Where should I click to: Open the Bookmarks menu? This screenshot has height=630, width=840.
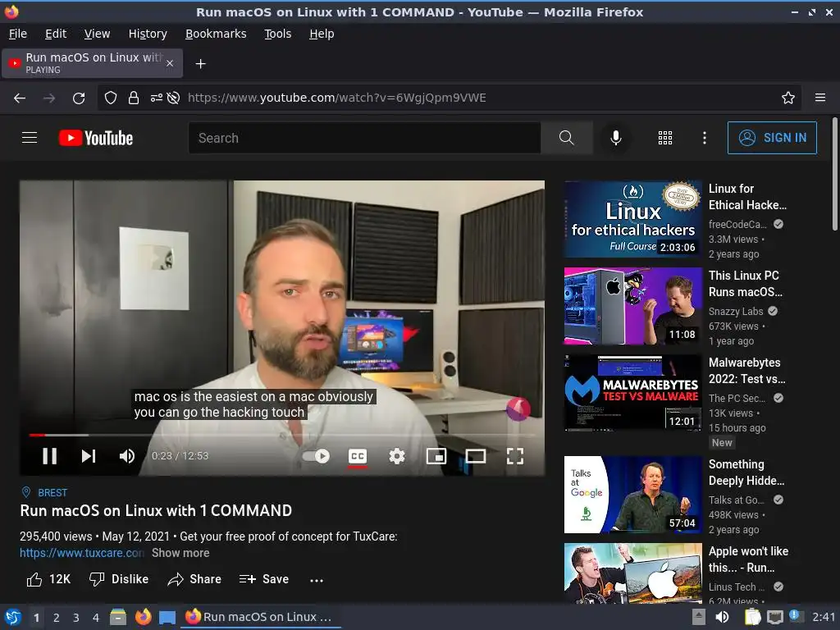click(216, 34)
